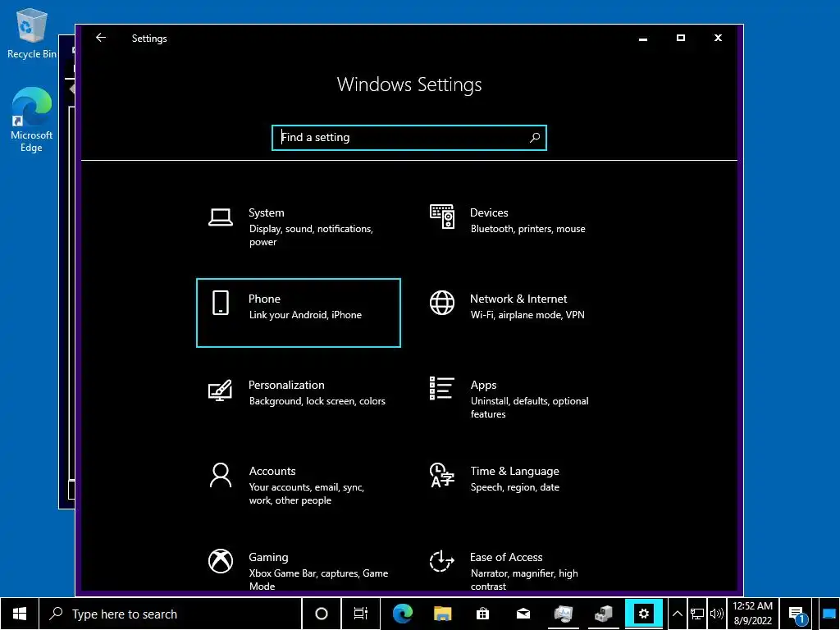Click 'Link your Android, iPhone' text
Image resolution: width=840 pixels, height=630 pixels.
(x=305, y=315)
